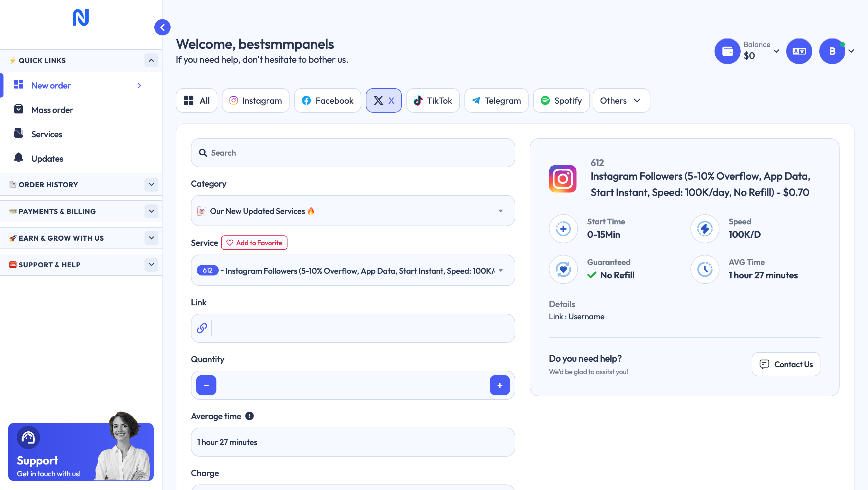Image resolution: width=868 pixels, height=490 pixels.
Task: Switch to the Instagram tab
Action: click(x=255, y=100)
